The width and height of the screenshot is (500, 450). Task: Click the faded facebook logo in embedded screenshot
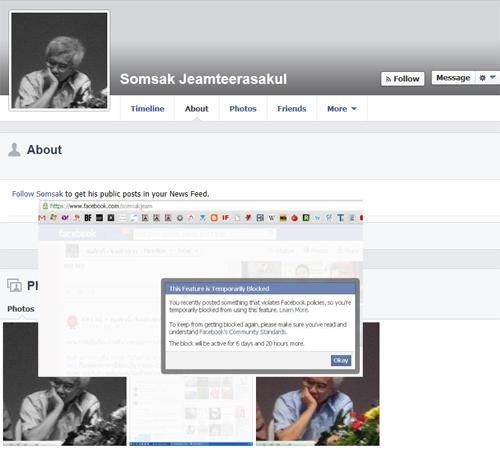77,233
